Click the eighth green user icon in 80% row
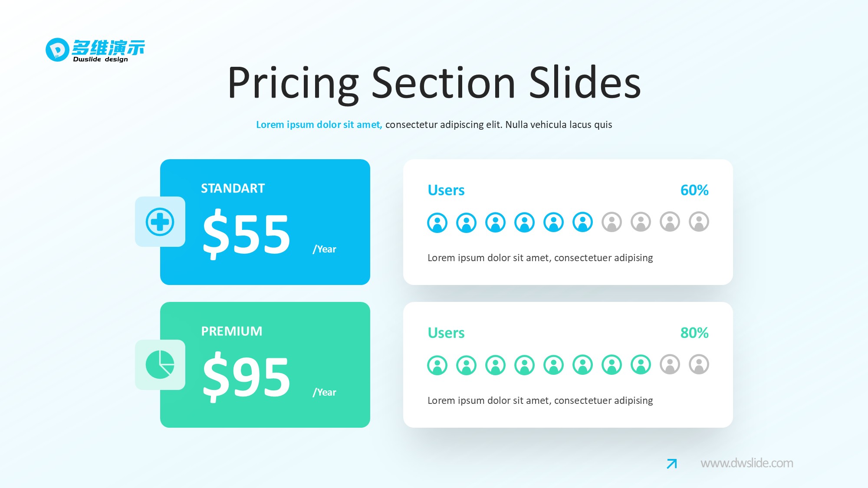This screenshot has width=868, height=488. [641, 364]
